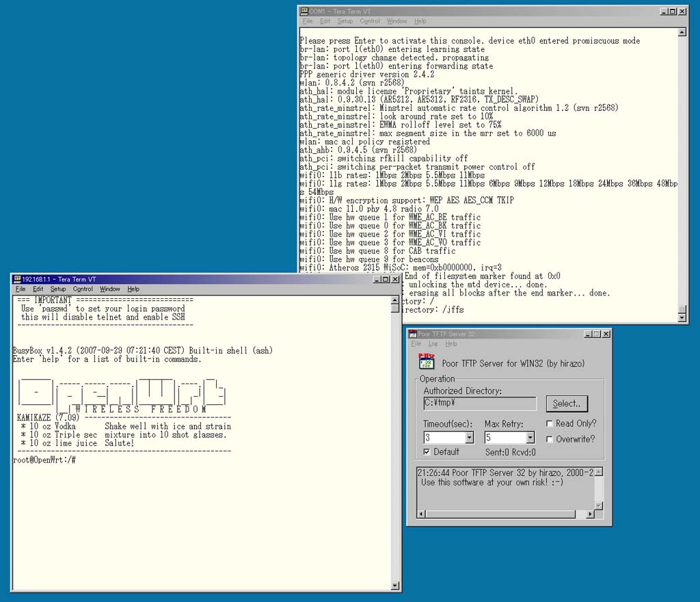Viewport: 700px width, 602px height.
Task: Click the "Sent:0 Rcvd:0" counter text
Action: coord(510,452)
